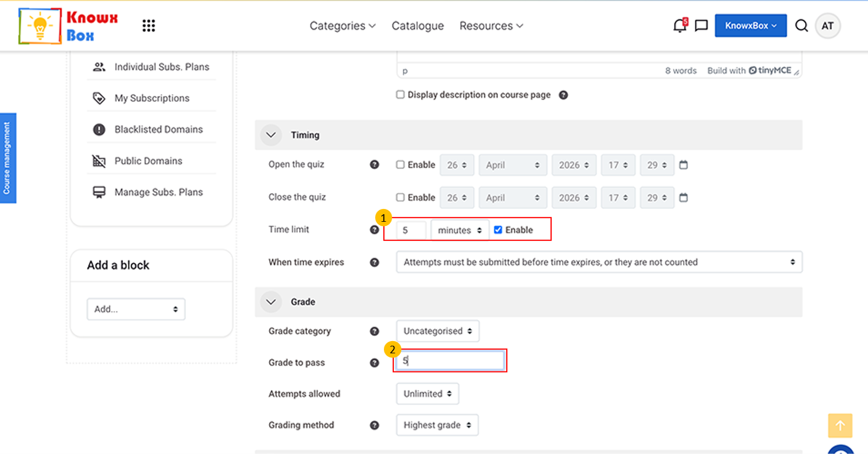
Task: Open the Catalogue page
Action: tap(418, 26)
